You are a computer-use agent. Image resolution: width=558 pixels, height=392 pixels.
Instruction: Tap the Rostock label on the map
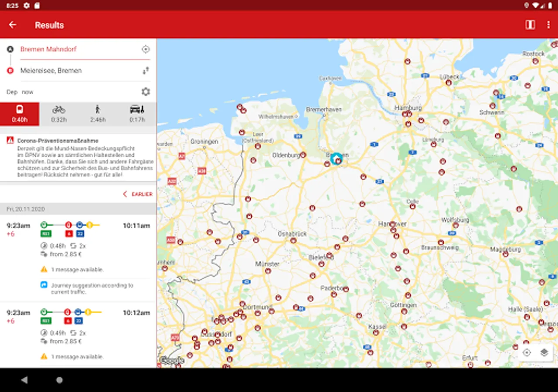coord(534,54)
